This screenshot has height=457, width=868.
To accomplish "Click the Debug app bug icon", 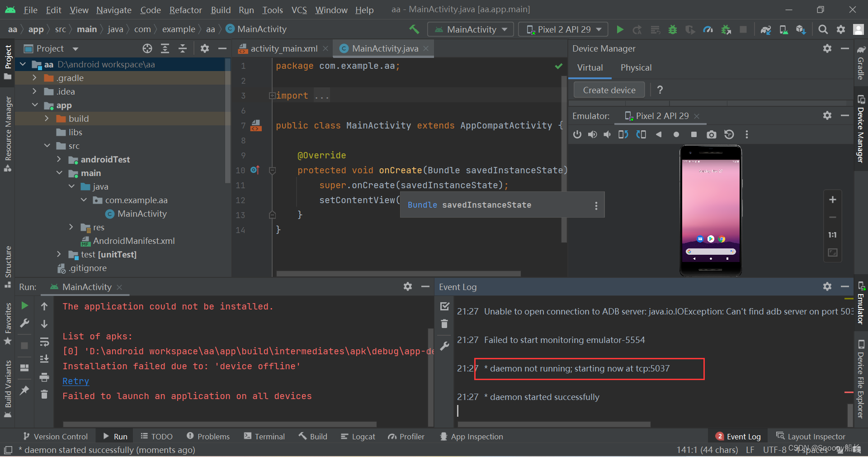I will click(x=673, y=29).
